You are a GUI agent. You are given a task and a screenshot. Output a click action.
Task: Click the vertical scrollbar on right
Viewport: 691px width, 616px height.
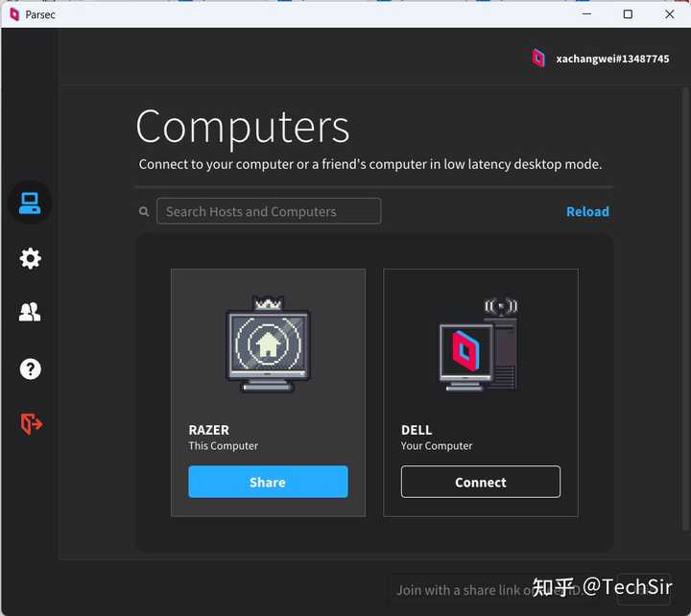(x=685, y=308)
